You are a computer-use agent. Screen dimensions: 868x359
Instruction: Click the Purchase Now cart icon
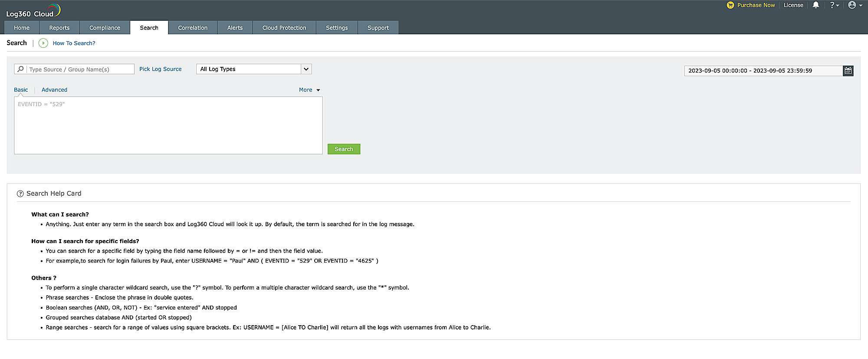coord(730,5)
